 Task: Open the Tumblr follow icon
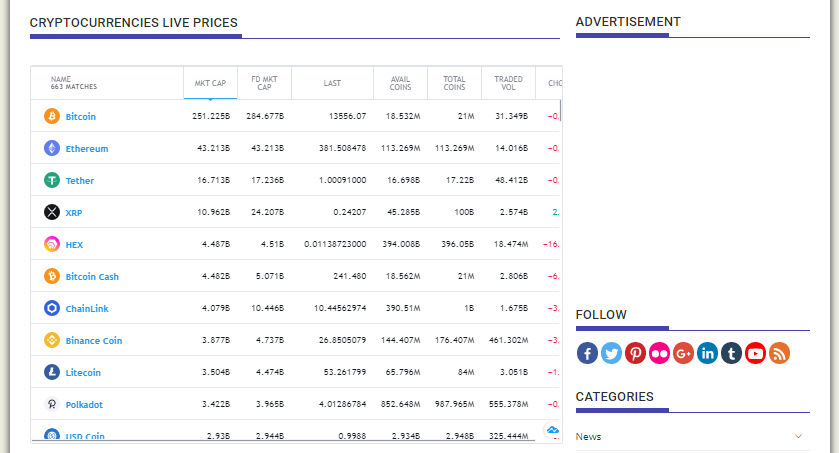pyautogui.click(x=731, y=353)
